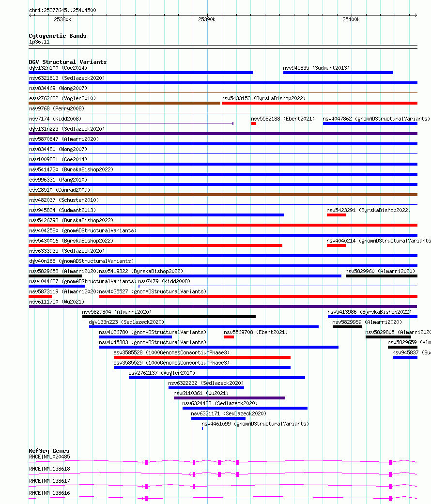Viewport: 431px width, 504px height.
Task: Select nsv5829659 black bar
Action: pos(403,348)
